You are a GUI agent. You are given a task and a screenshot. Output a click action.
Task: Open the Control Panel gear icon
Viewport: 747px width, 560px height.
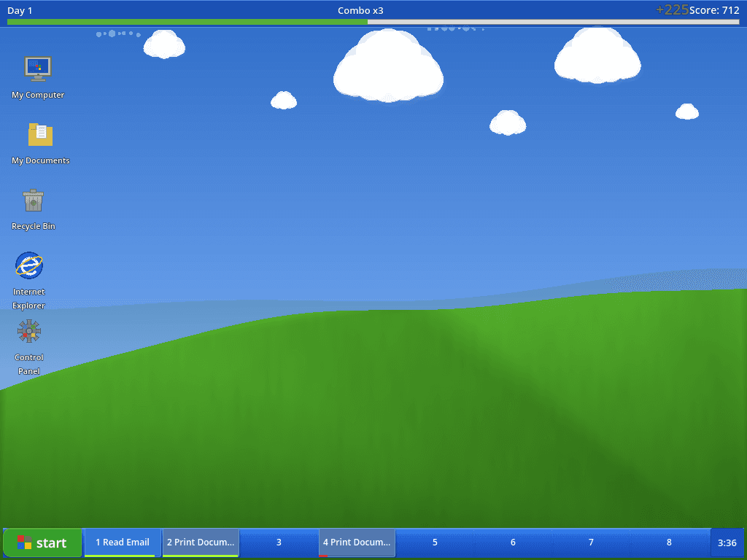click(x=29, y=332)
